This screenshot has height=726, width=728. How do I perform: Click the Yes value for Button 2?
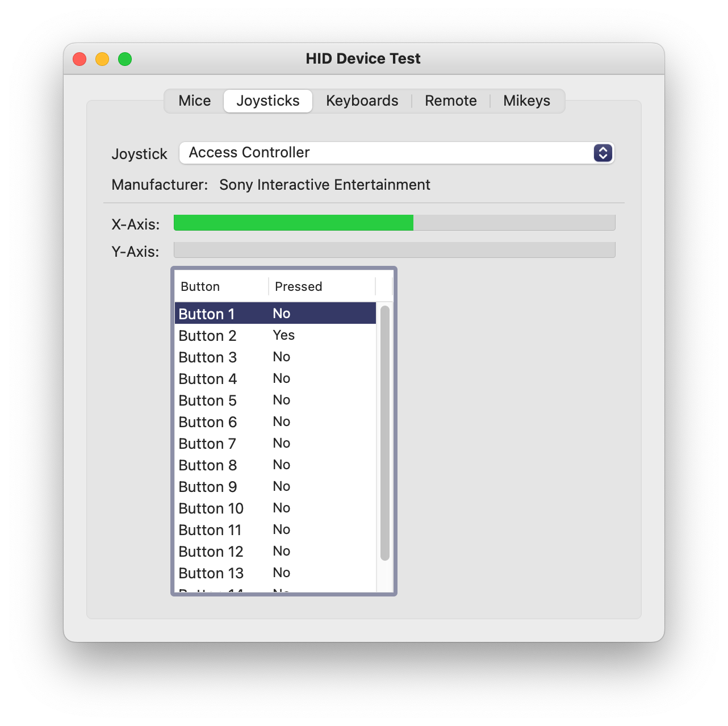(283, 335)
